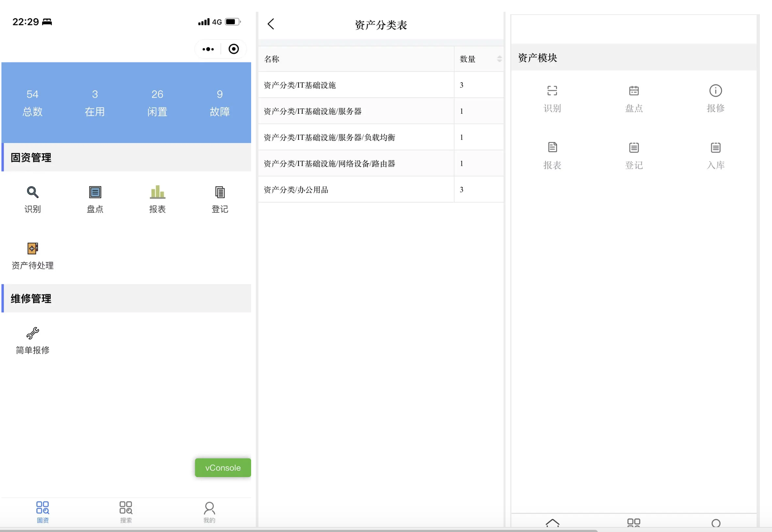Select row 资产分类/IT基础设施
Viewport: 772px width, 532px height.
[381, 85]
